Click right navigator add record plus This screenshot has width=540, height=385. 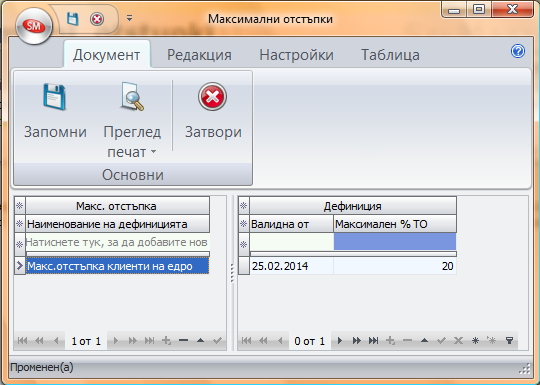pyautogui.click(x=391, y=341)
